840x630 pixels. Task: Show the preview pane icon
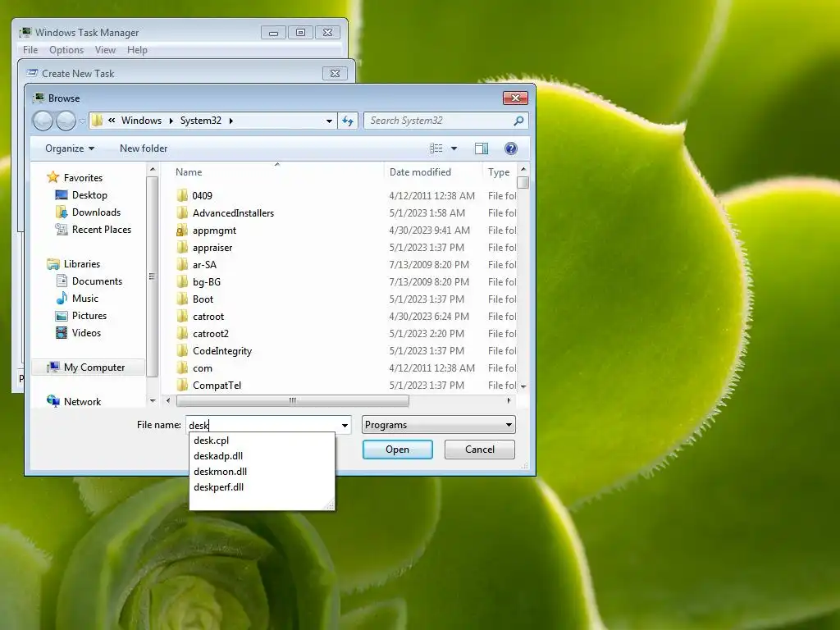(481, 148)
